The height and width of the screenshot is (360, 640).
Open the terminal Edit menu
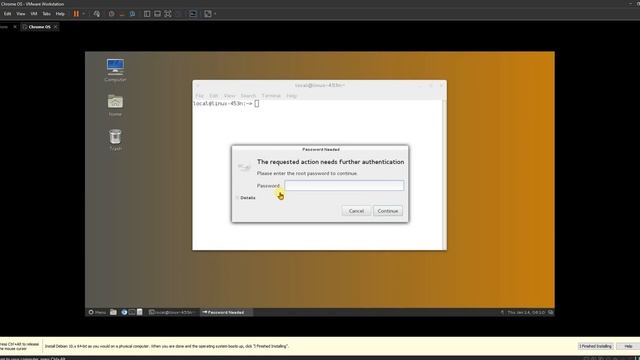point(213,96)
